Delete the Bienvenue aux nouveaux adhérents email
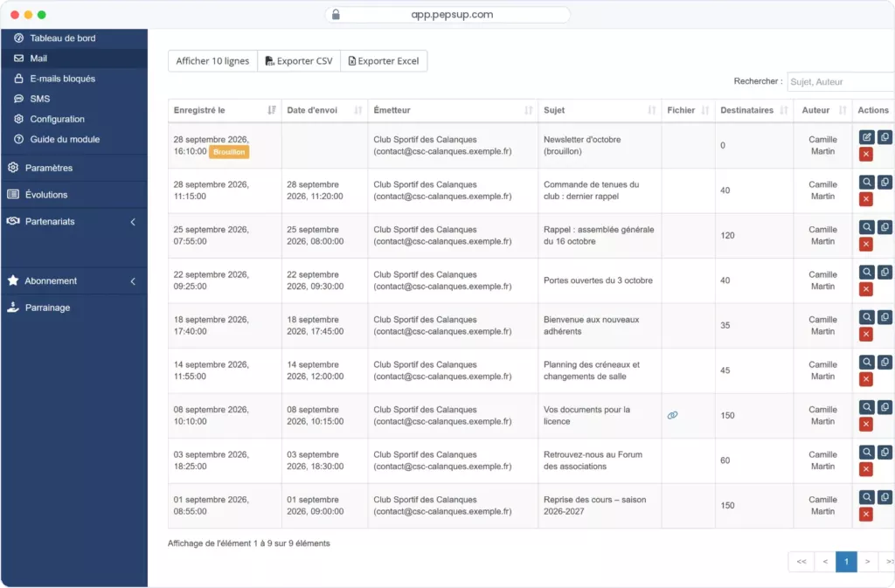This screenshot has height=588, width=895. pos(866,335)
